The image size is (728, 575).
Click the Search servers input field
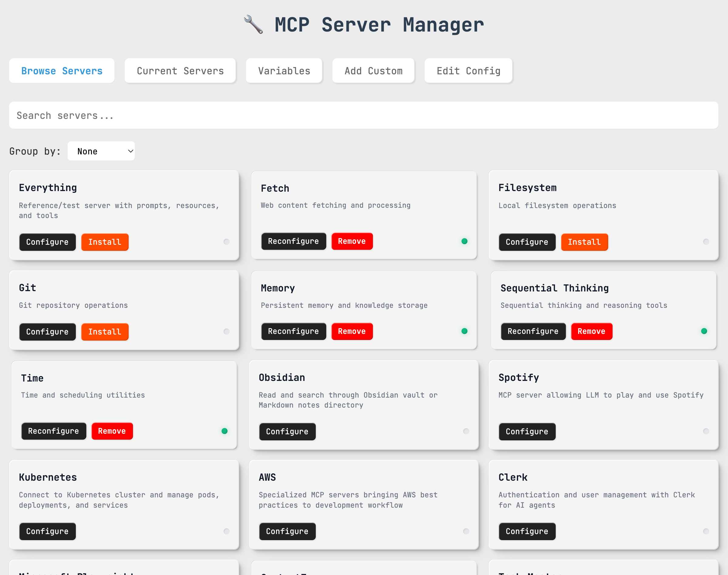(x=363, y=115)
